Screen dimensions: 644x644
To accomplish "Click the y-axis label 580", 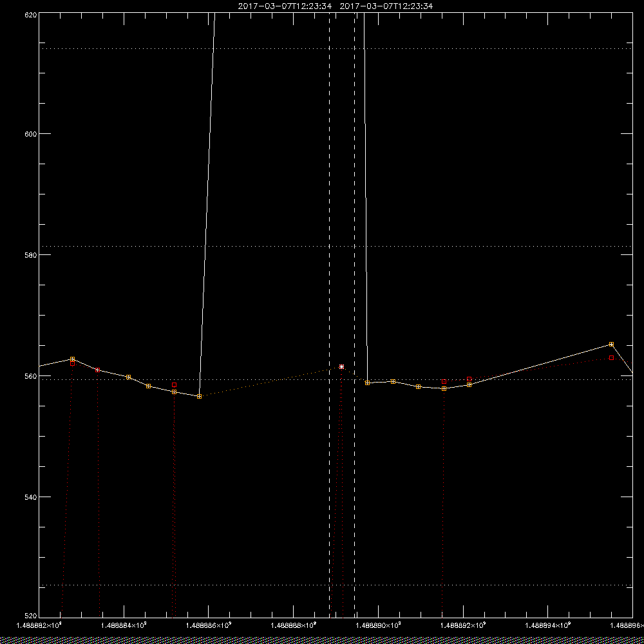I will 31,254.
